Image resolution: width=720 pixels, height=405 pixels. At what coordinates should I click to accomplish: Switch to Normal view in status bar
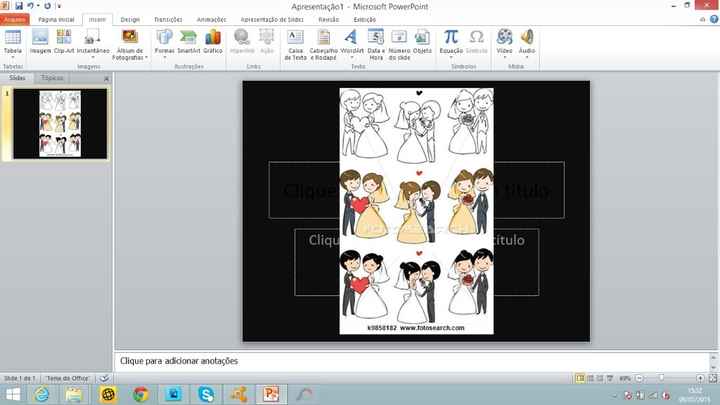tap(580, 378)
